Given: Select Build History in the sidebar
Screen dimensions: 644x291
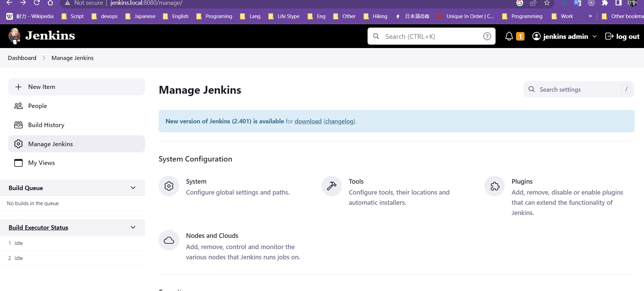Looking at the screenshot, I should tap(76, 125).
